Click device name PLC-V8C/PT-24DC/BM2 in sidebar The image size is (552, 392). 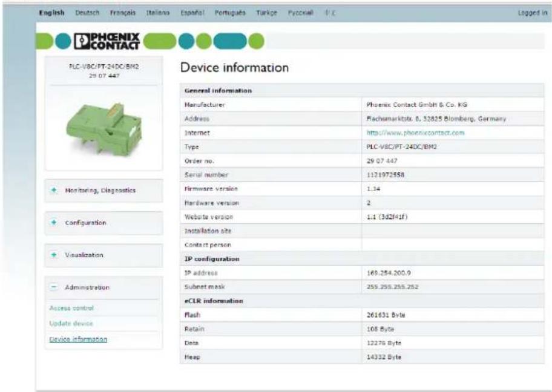[x=104, y=67]
